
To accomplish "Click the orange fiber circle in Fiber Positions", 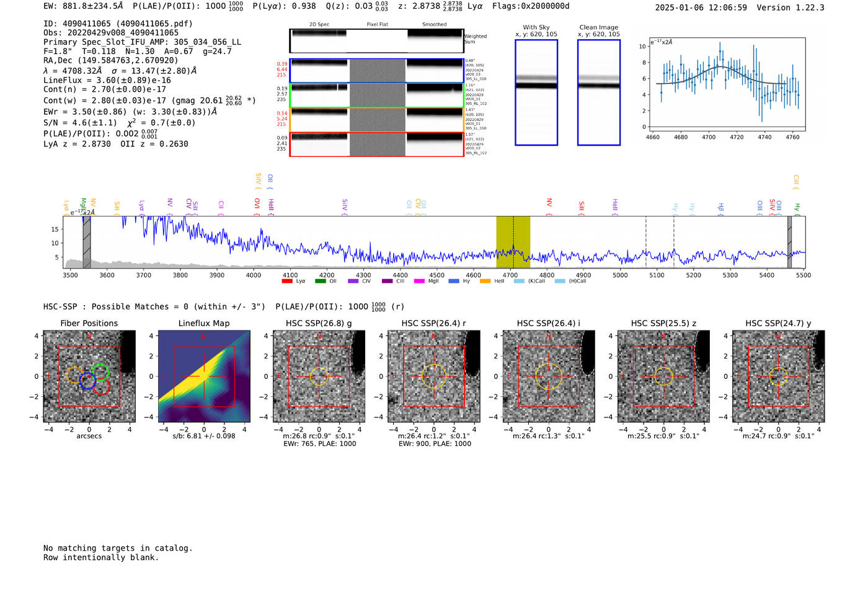I will pyautogui.click(x=74, y=375).
